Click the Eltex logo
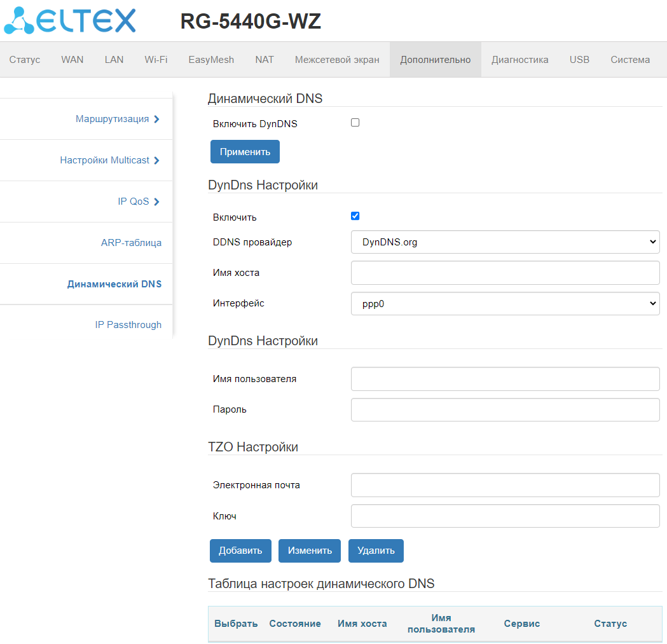667x644 pixels. tap(70, 20)
